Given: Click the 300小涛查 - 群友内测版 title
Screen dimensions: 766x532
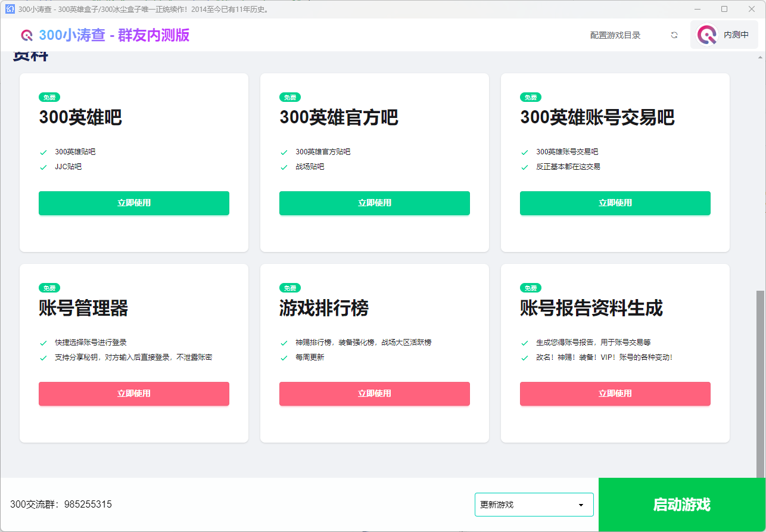Looking at the screenshot, I should click(x=114, y=35).
